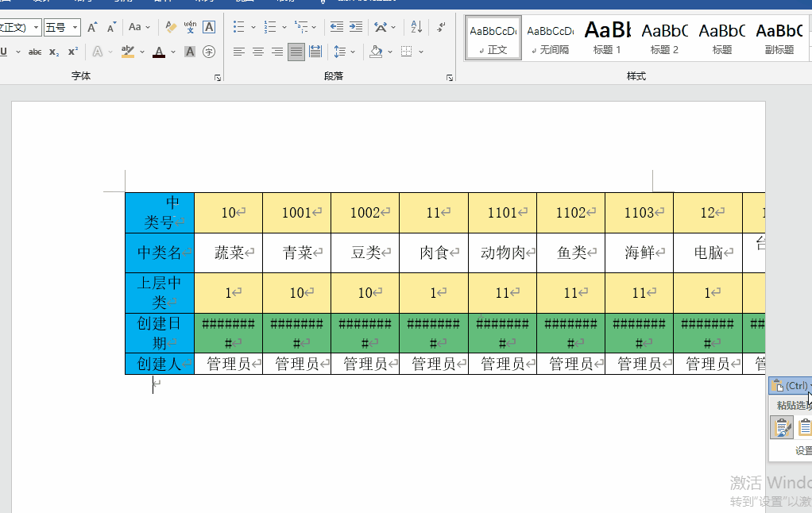Toggle the Justify alignment button
812x513 pixels.
(x=296, y=52)
